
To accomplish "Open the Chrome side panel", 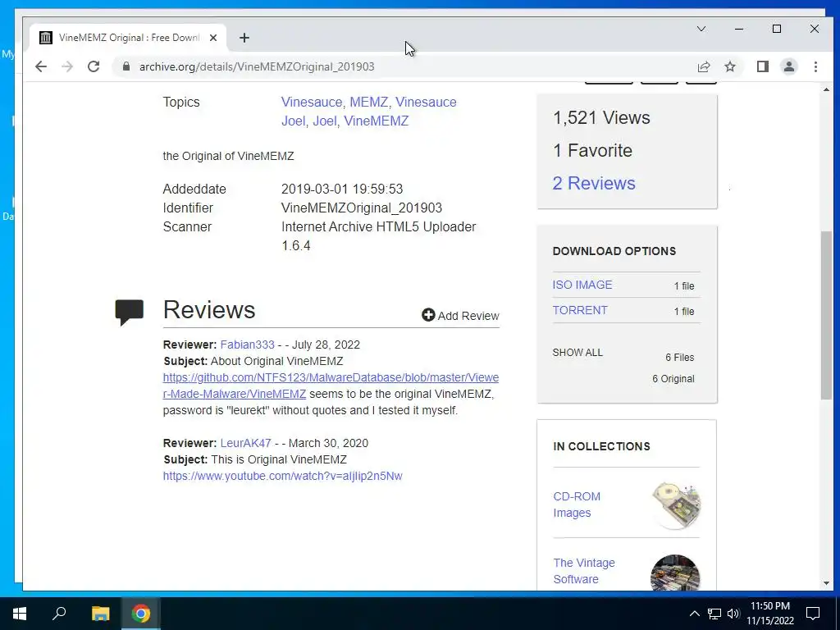I will [762, 66].
